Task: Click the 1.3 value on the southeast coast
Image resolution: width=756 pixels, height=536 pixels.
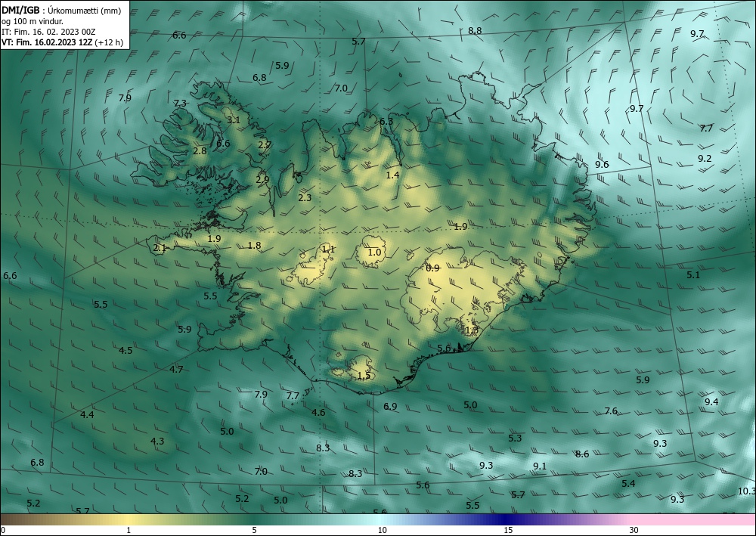Action: (472, 330)
